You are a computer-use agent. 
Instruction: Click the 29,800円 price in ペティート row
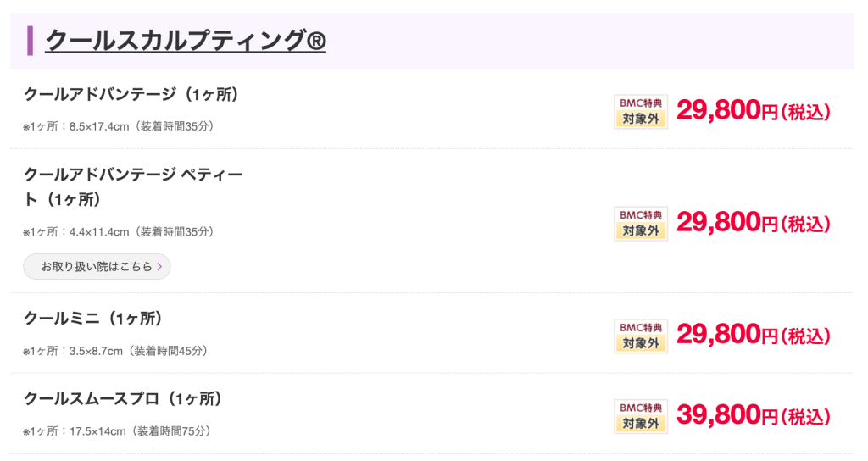(x=753, y=224)
